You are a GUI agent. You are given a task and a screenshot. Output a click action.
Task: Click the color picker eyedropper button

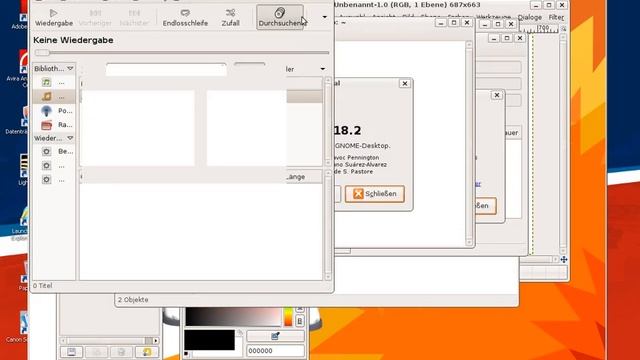click(x=275, y=336)
